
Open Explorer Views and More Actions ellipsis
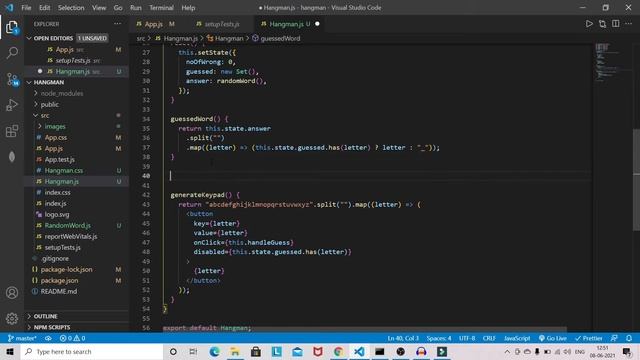(x=118, y=24)
